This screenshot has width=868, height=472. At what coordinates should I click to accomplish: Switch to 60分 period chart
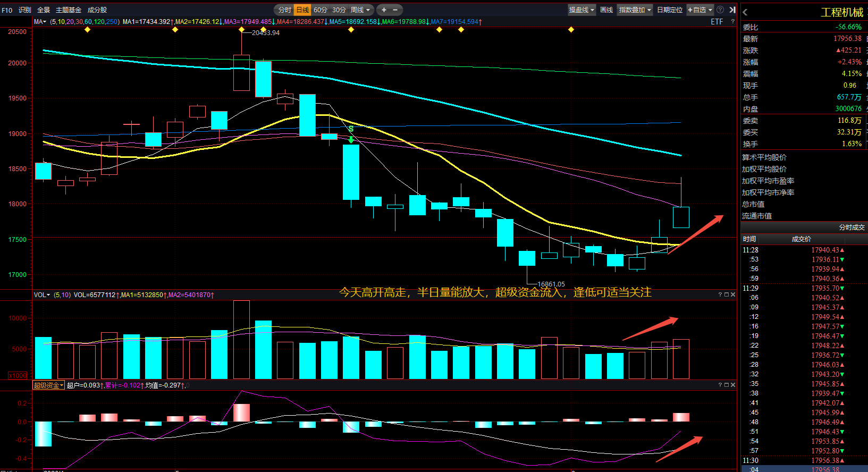[321, 10]
